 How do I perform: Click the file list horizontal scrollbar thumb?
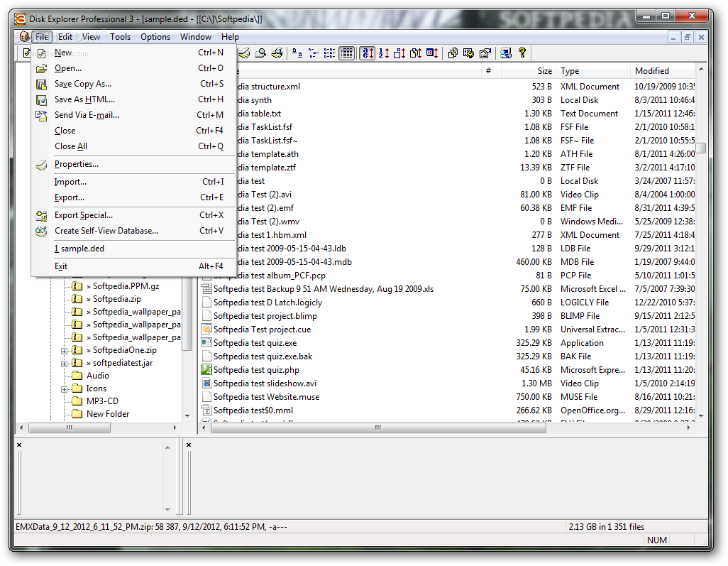[378, 428]
